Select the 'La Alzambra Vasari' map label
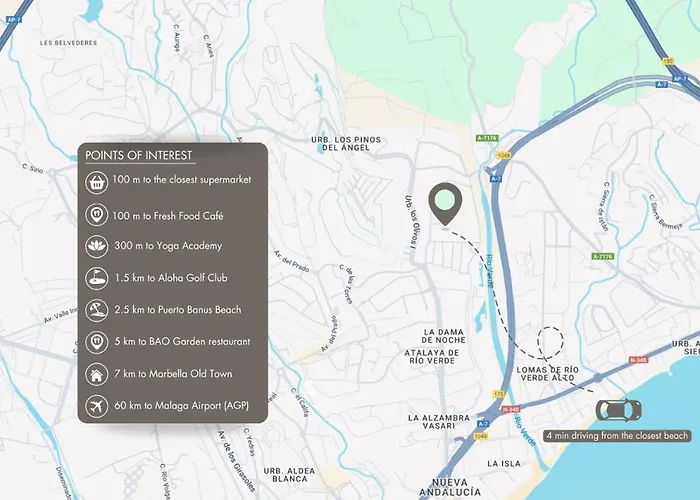The width and height of the screenshot is (700, 500). coord(439,421)
